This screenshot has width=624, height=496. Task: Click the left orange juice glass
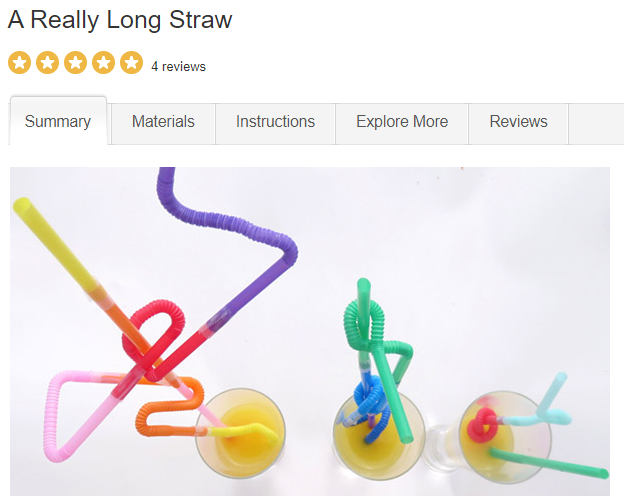240,433
